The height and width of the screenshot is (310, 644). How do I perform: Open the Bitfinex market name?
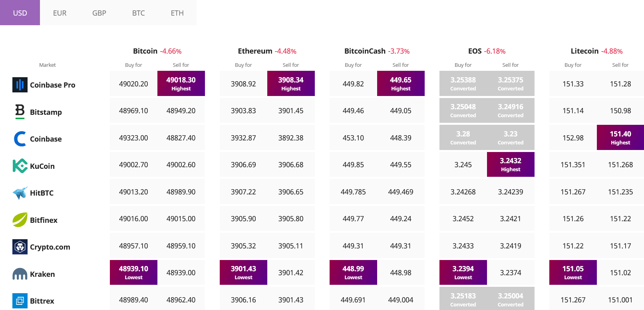click(x=44, y=220)
